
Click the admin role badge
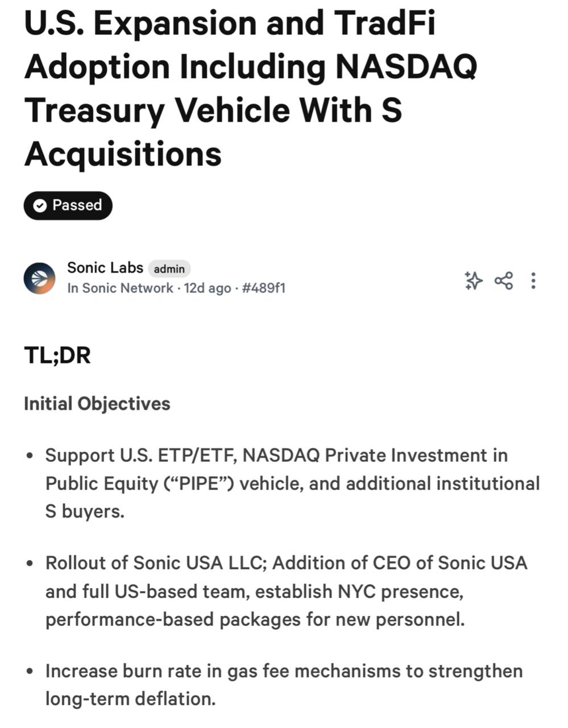pos(169,268)
